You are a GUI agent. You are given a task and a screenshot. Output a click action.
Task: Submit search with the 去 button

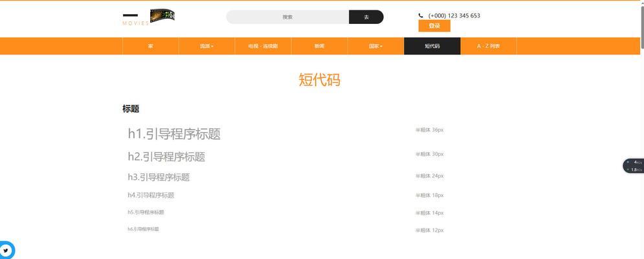pyautogui.click(x=366, y=17)
